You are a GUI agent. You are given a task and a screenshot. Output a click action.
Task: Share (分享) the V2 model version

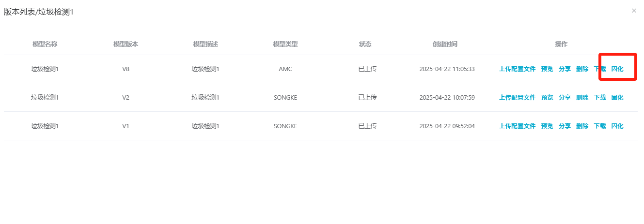point(565,98)
